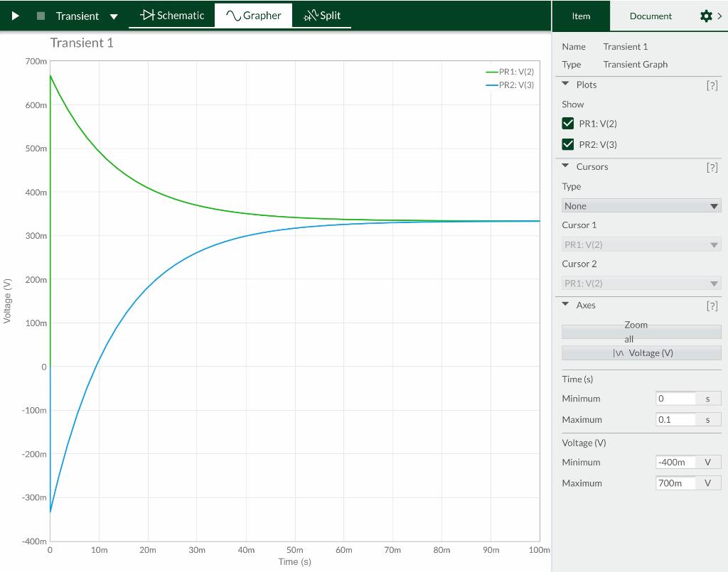Screen dimensions: 728x572
Task: Collapse the Axes section
Action: (567, 306)
